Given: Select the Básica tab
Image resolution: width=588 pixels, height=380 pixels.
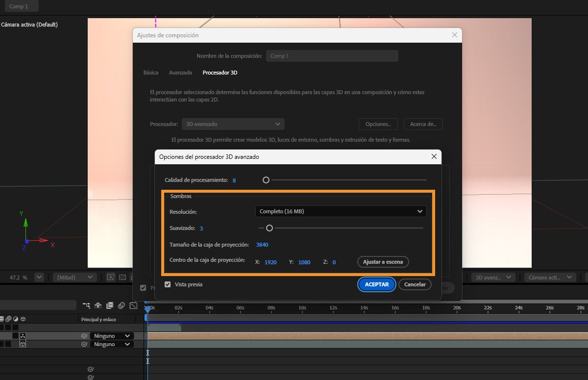Looking at the screenshot, I should 150,73.
